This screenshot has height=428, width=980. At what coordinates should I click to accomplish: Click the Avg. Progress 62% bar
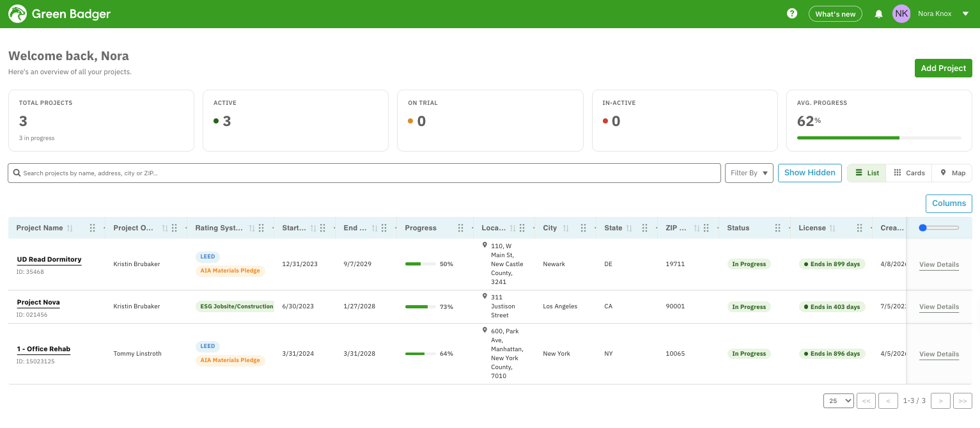879,138
